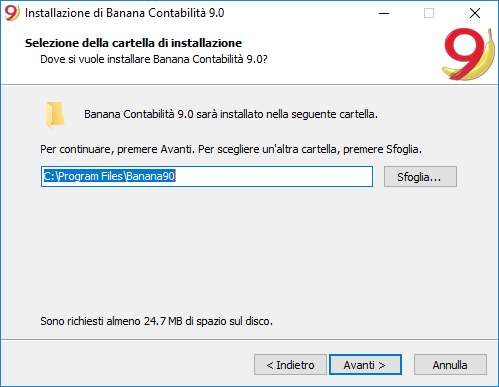Click the Banana 9 title bar icon
Screen dimensions: 499x387
point(12,13)
